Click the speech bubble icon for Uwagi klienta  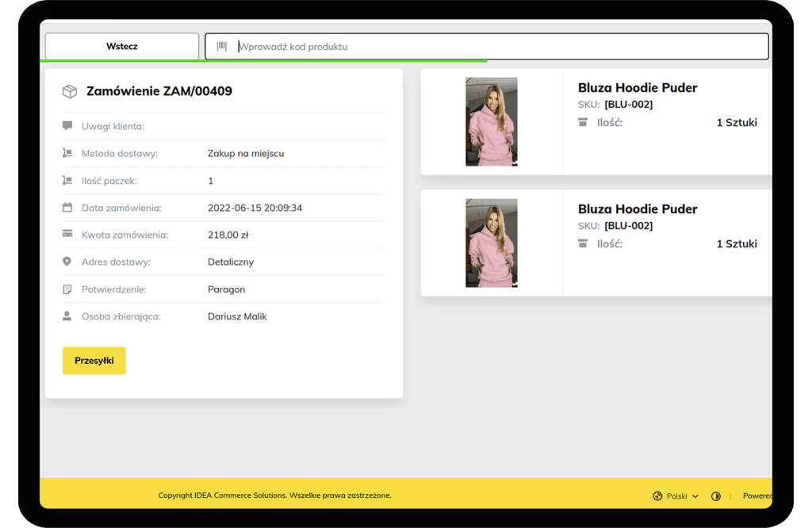coord(67,126)
